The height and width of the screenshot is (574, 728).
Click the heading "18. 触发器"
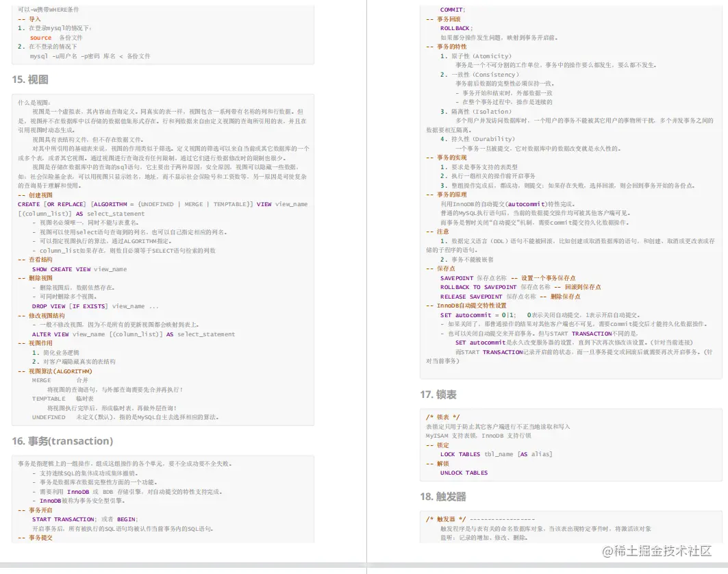443,497
